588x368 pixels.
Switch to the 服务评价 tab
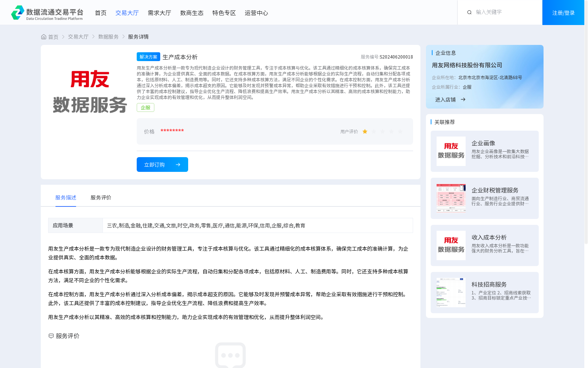101,198
